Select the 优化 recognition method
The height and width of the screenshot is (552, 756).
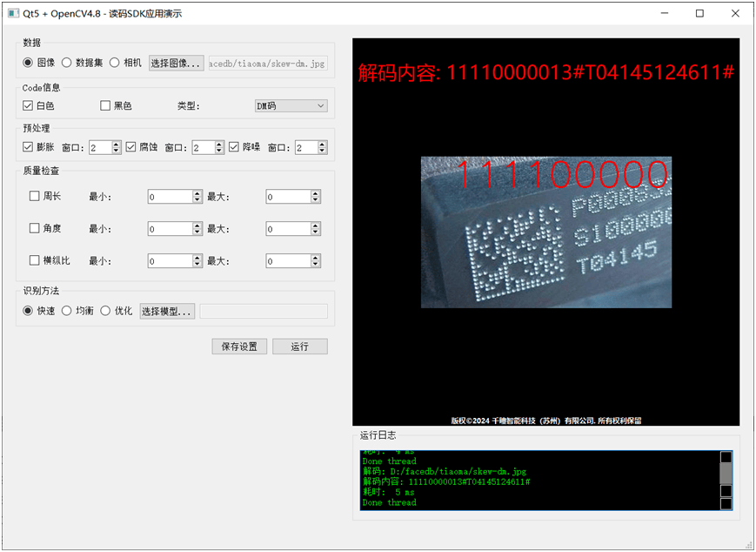pos(107,310)
